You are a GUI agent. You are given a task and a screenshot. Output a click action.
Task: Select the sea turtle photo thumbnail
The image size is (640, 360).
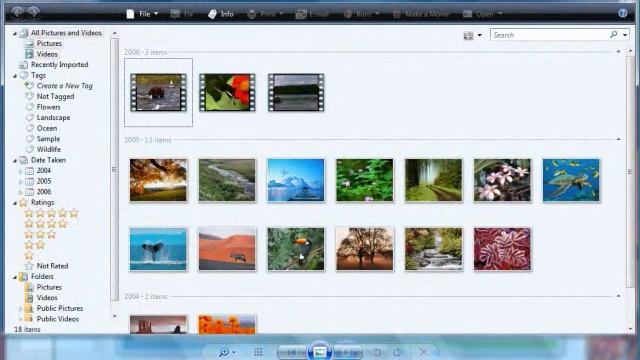(571, 180)
